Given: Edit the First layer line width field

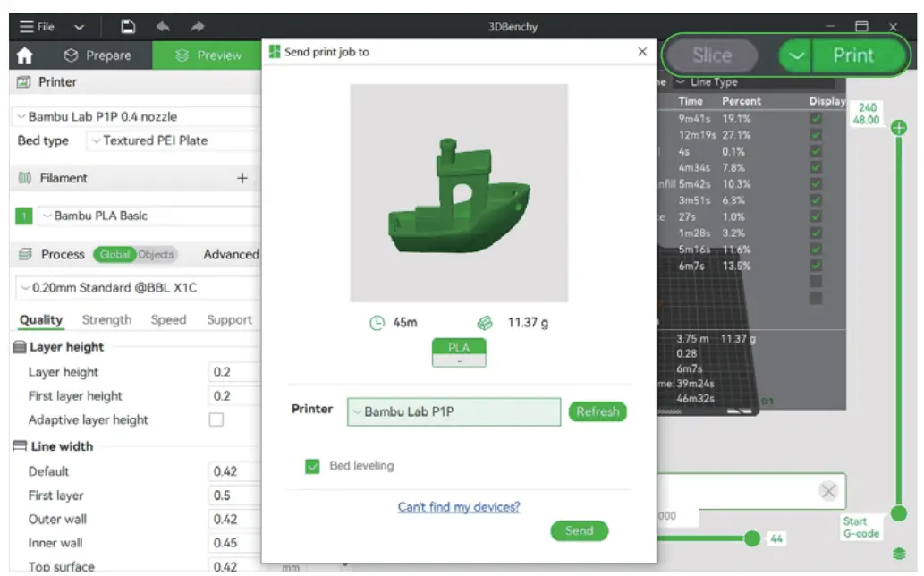Looking at the screenshot, I should pyautogui.click(x=234, y=496).
